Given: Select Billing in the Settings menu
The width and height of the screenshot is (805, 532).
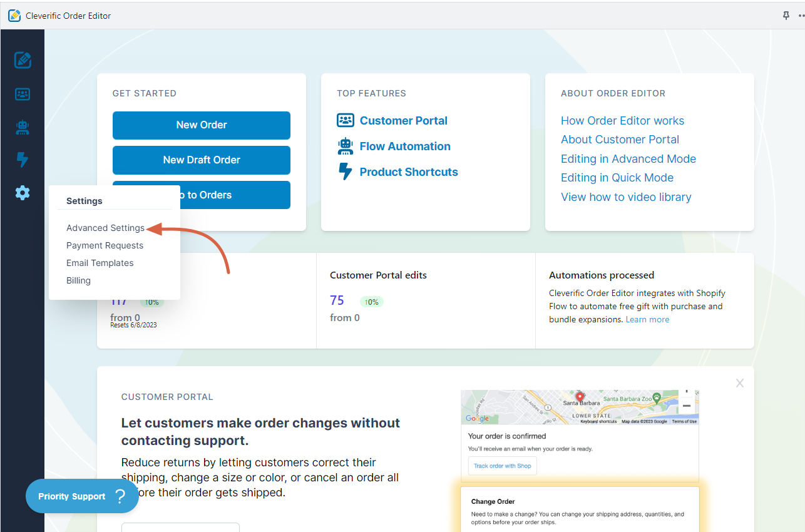Looking at the screenshot, I should coord(78,280).
